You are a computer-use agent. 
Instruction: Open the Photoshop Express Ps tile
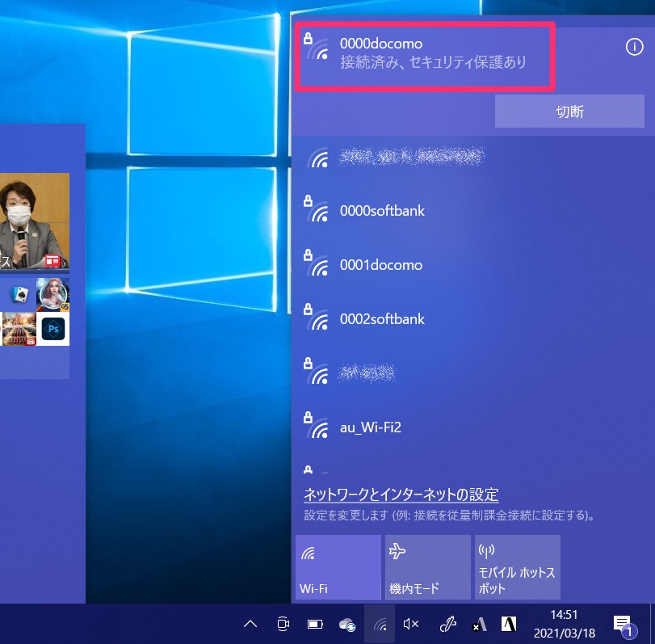tap(53, 329)
